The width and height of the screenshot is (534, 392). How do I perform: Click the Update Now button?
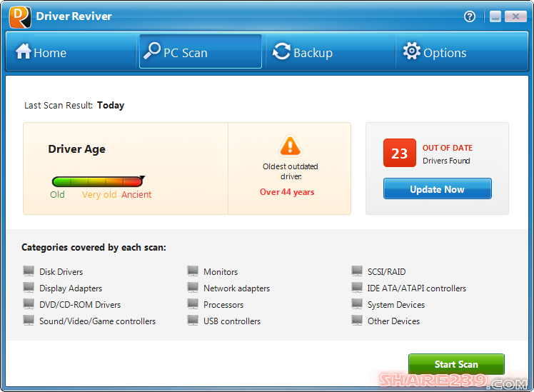tap(438, 189)
